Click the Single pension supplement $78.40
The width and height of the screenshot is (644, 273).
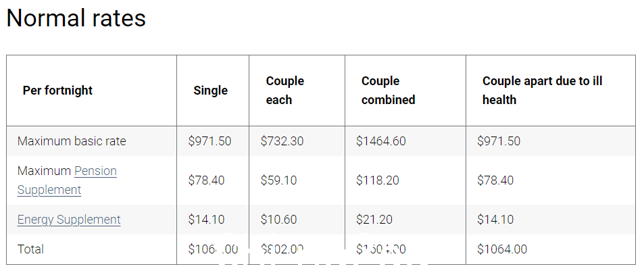click(x=207, y=180)
